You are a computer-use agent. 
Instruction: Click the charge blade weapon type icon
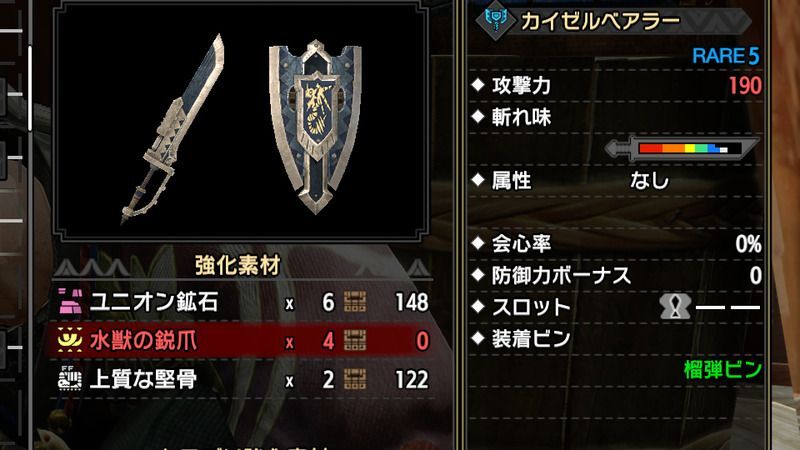coord(496,20)
